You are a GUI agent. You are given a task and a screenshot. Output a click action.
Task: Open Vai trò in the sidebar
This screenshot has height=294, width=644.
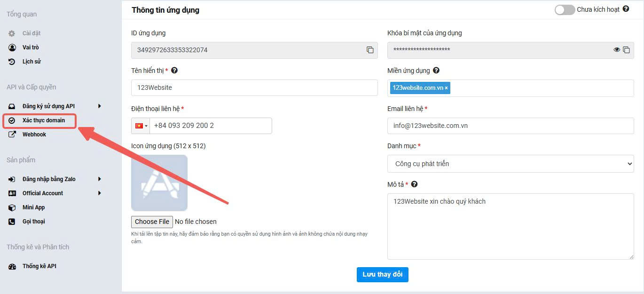(x=31, y=48)
